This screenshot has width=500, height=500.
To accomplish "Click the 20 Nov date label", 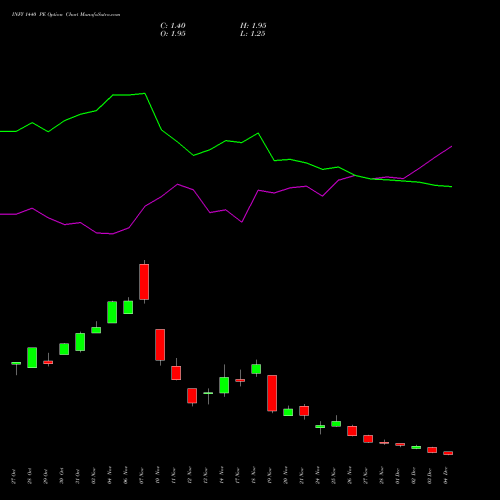I will (x=286, y=476).
